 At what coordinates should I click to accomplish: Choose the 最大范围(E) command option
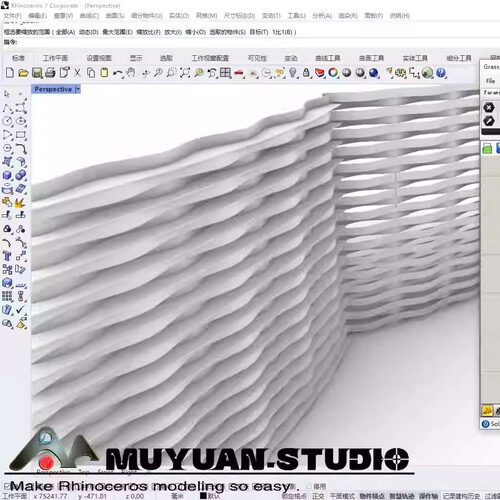click(117, 32)
